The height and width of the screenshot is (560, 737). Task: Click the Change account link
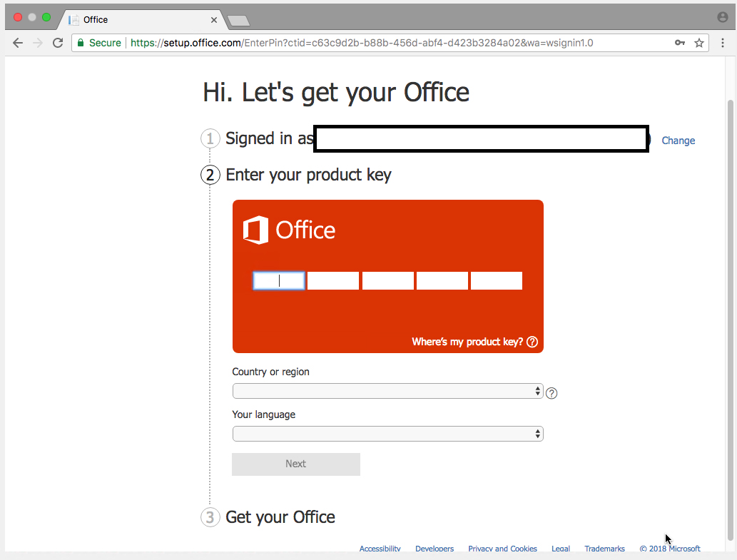(x=678, y=141)
